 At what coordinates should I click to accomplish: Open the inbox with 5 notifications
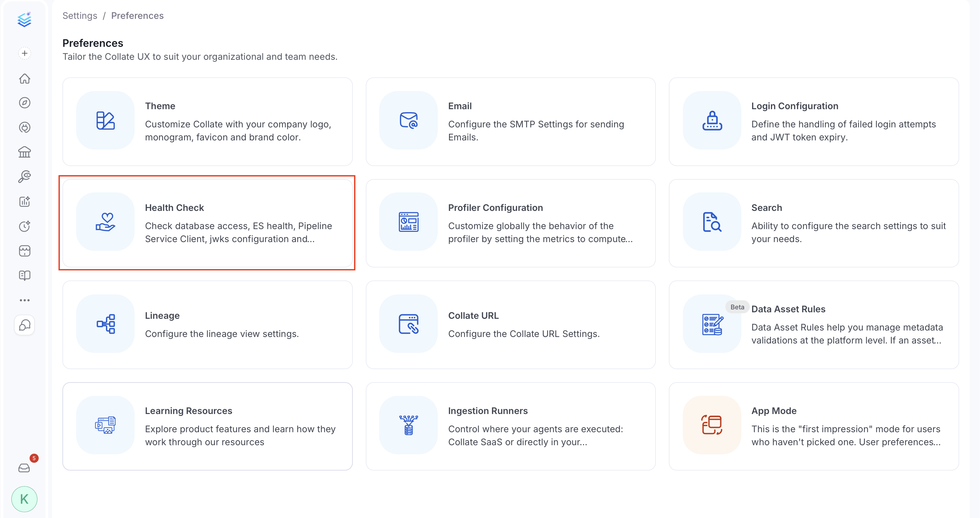pyautogui.click(x=24, y=468)
